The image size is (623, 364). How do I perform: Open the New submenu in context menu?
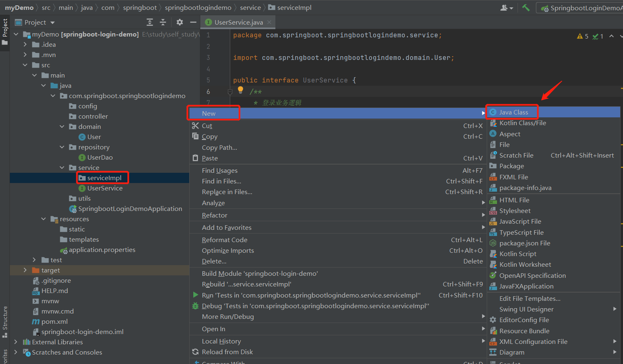pyautogui.click(x=338, y=113)
